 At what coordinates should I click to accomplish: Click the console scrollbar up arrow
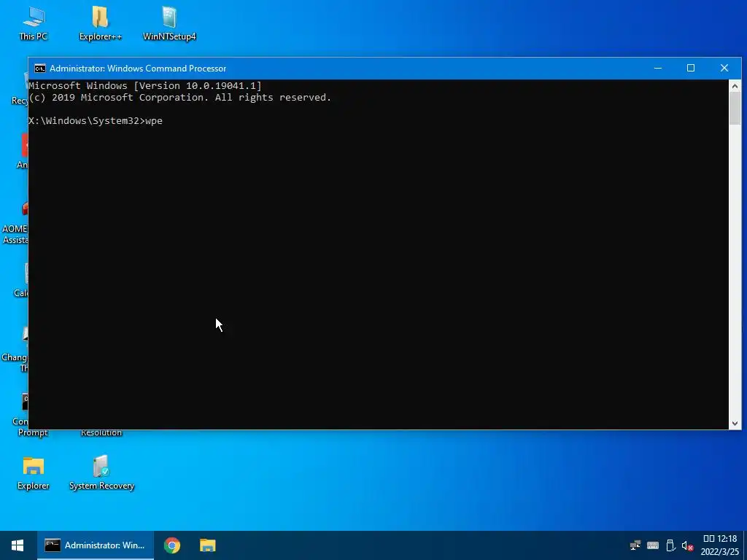[735, 86]
